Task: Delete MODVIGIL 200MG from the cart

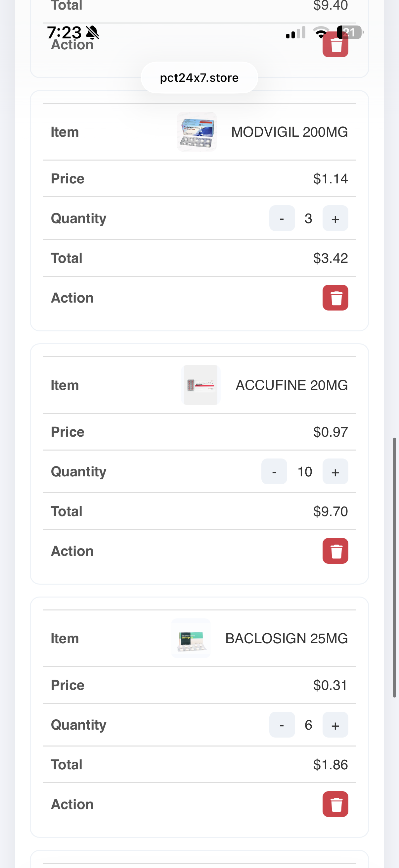Action: coord(335,298)
